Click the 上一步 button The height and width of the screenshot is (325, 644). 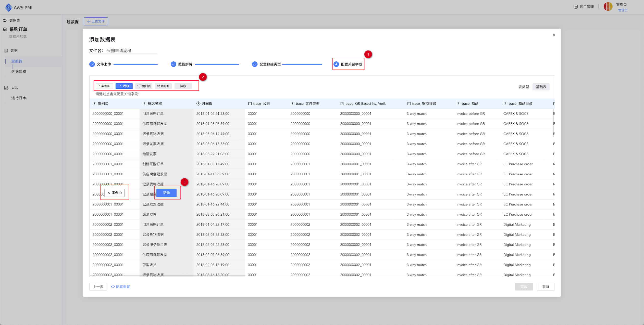98,287
